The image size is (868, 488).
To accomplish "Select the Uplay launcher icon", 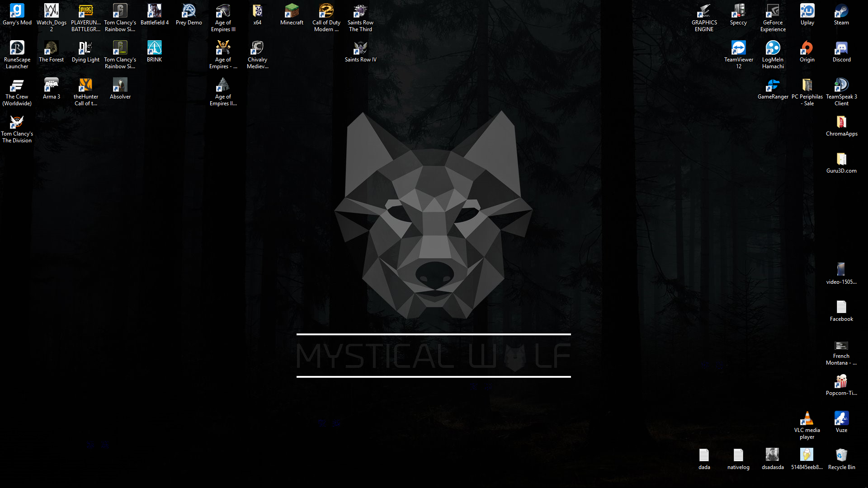I will [807, 11].
